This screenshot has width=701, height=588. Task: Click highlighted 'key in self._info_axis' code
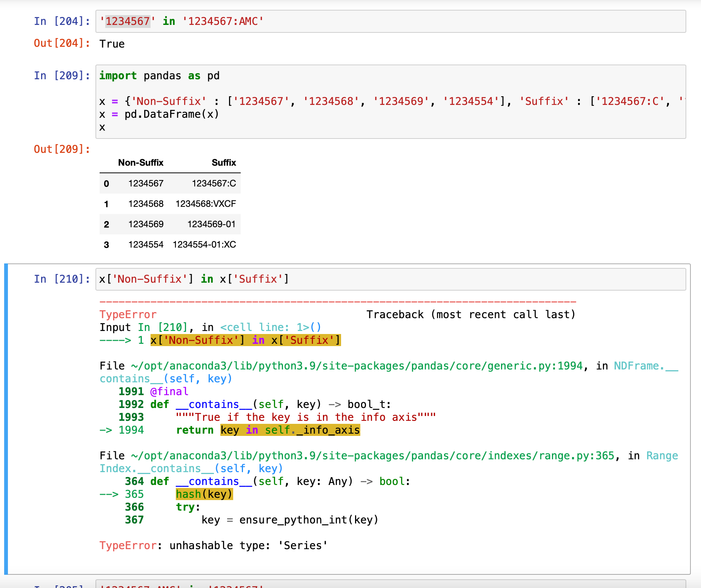[x=290, y=430]
